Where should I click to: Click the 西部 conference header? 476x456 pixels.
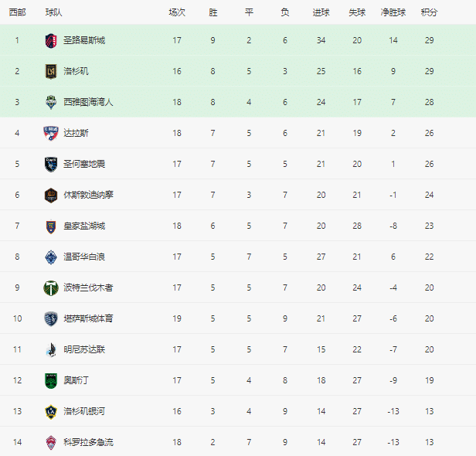click(17, 13)
